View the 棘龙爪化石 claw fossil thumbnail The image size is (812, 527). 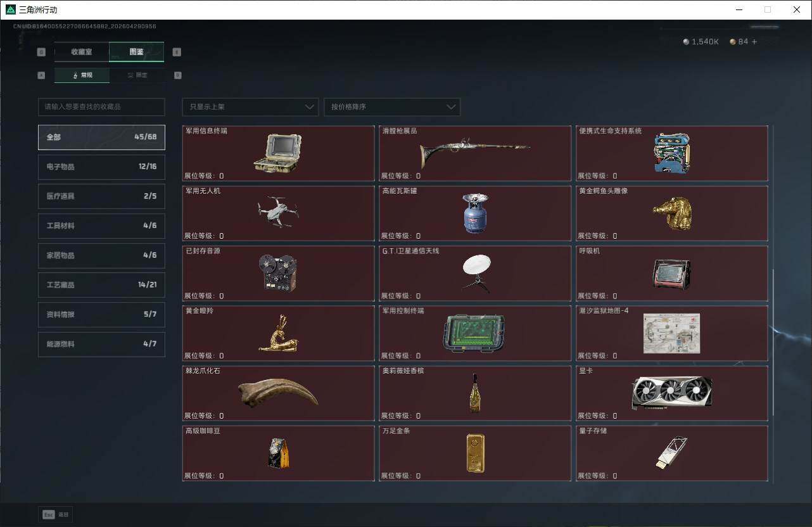[278, 391]
